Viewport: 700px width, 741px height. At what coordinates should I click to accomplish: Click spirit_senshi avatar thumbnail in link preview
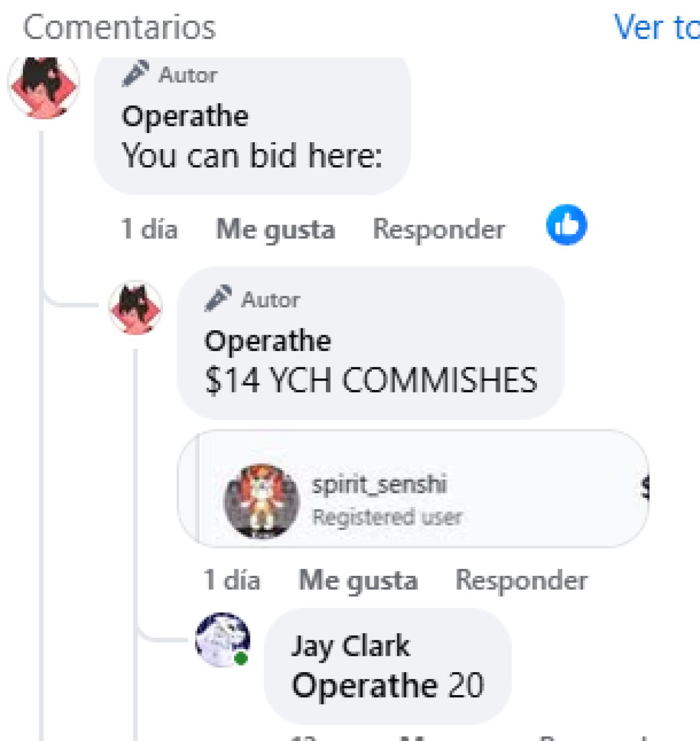click(262, 501)
